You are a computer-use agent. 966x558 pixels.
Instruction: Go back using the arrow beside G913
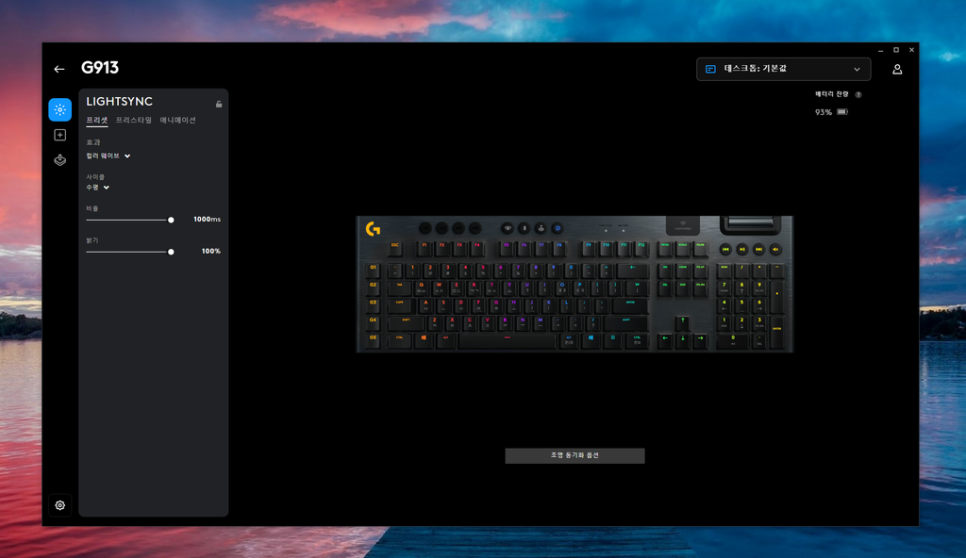59,69
